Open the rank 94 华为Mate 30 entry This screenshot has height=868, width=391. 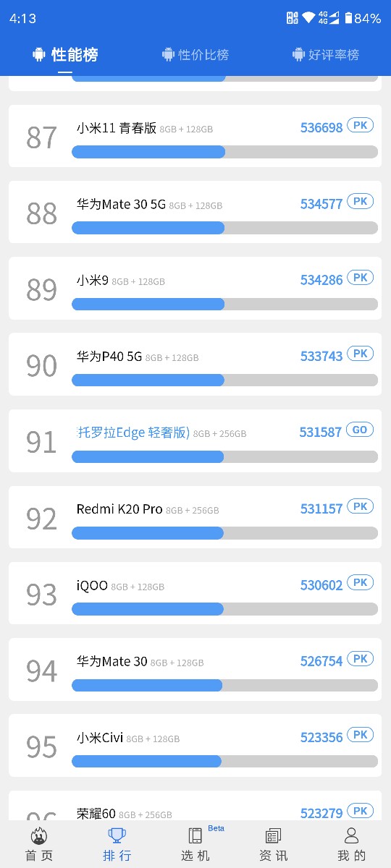pos(195,670)
